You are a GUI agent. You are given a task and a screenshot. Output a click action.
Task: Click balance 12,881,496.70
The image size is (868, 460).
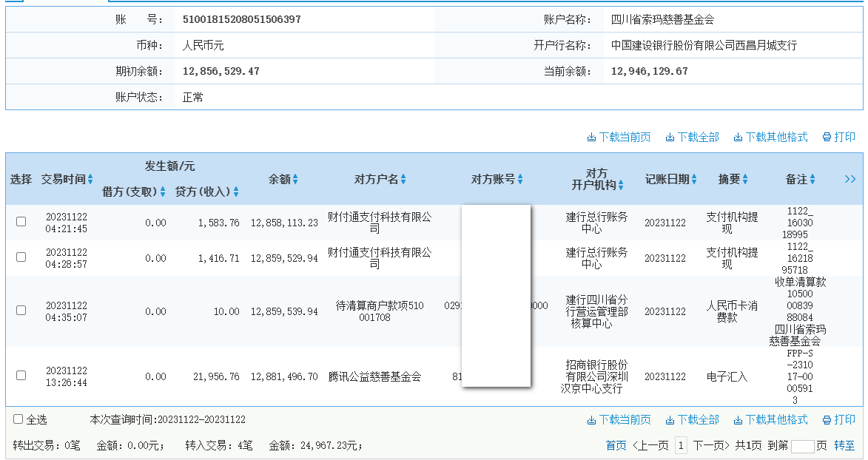pyautogui.click(x=285, y=376)
